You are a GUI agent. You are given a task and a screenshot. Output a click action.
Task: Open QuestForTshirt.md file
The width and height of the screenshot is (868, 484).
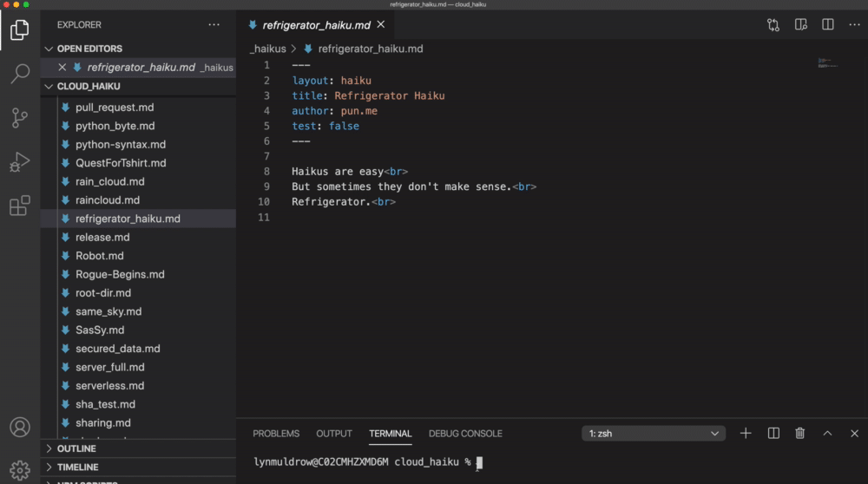(138, 163)
